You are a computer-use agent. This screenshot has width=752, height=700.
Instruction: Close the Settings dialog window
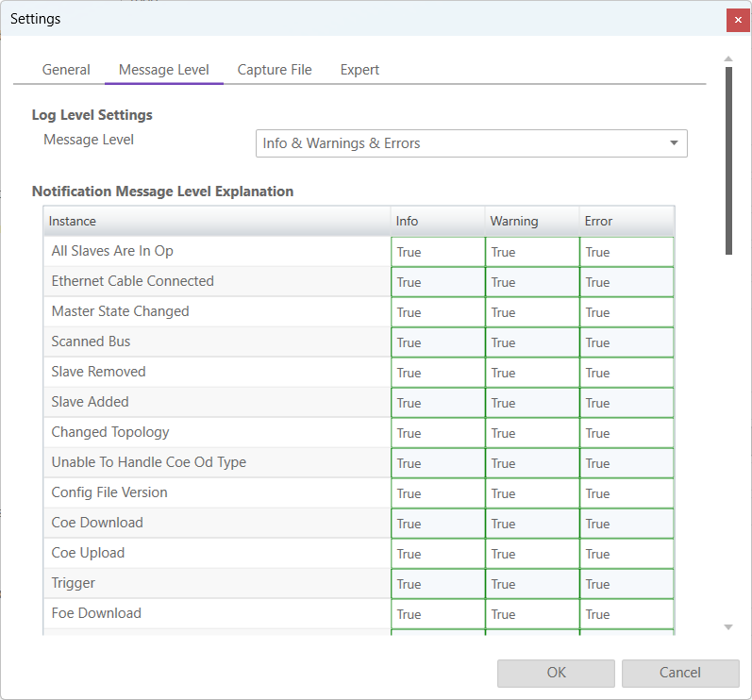pyautogui.click(x=738, y=20)
